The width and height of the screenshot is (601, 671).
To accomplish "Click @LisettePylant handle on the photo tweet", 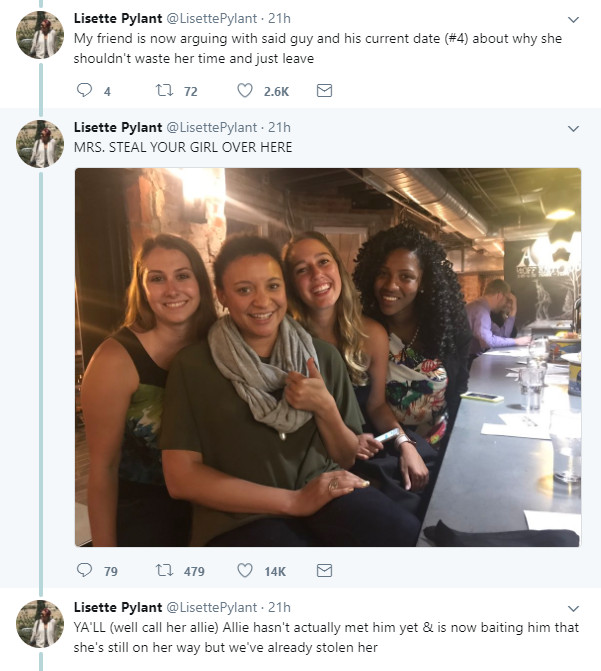I will [213, 128].
